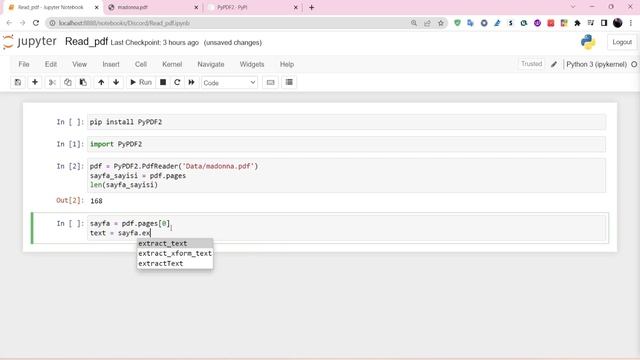
Task: Open the Widgets menu
Action: point(252,64)
